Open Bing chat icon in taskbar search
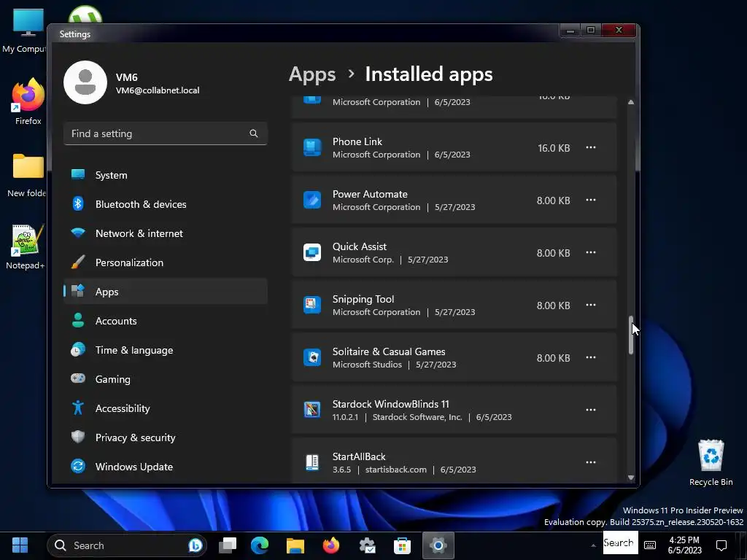This screenshot has height=560, width=747. point(195,545)
